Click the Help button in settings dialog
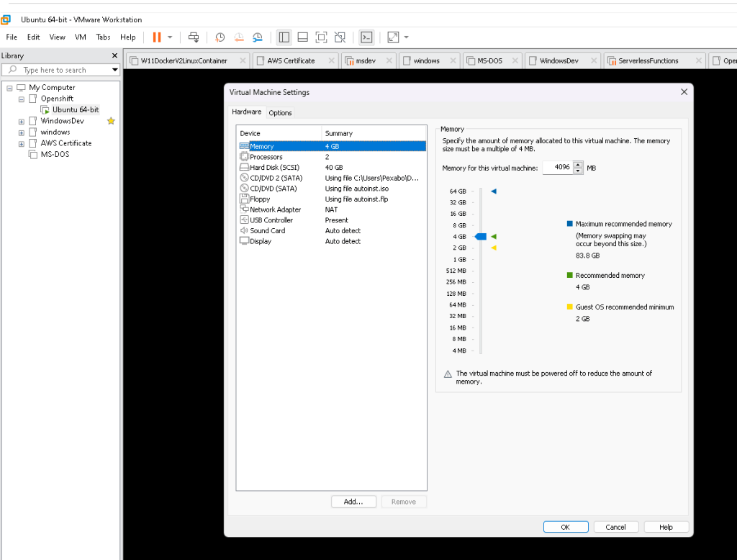Screen dimensions: 737x560 (666, 527)
